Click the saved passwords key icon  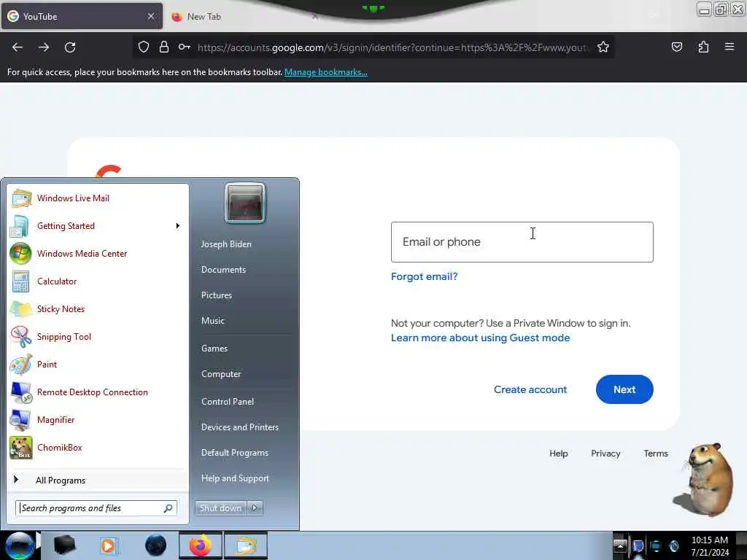(185, 47)
